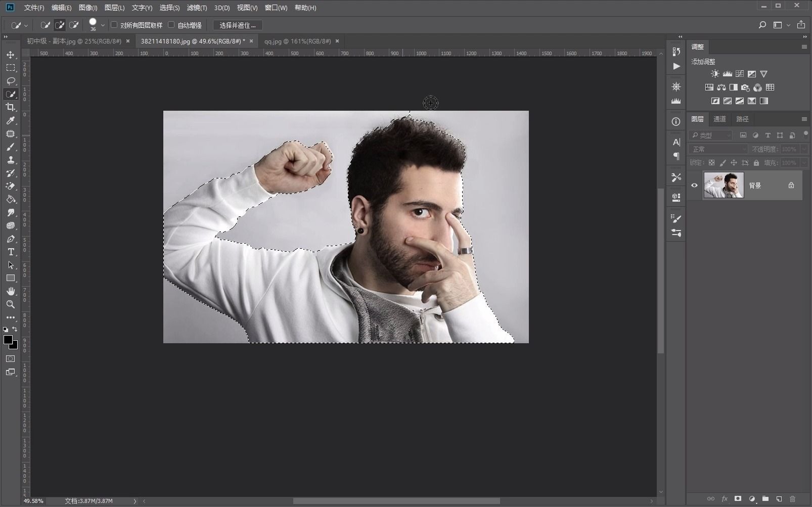The image size is (812, 507).
Task: Hide the 背景 layer visibility eye
Action: point(694,186)
